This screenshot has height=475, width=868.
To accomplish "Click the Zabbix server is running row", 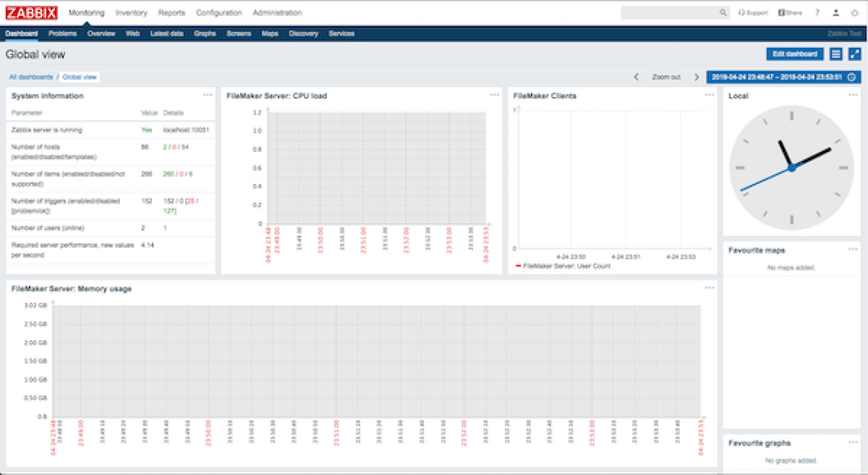I will 111,130.
